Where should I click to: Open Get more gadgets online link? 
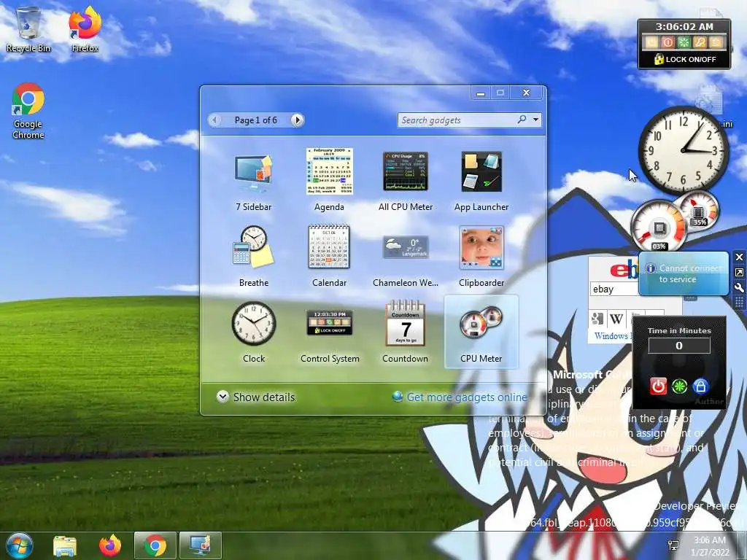click(460, 397)
